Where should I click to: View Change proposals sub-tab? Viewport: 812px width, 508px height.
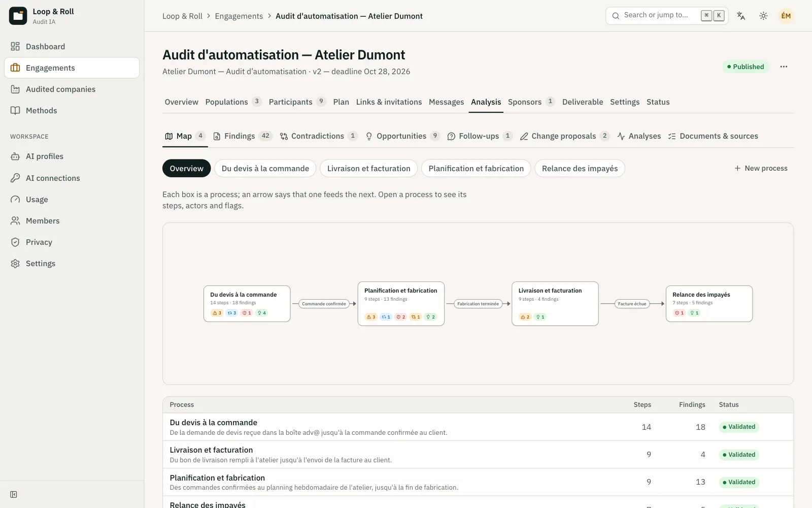(x=564, y=136)
